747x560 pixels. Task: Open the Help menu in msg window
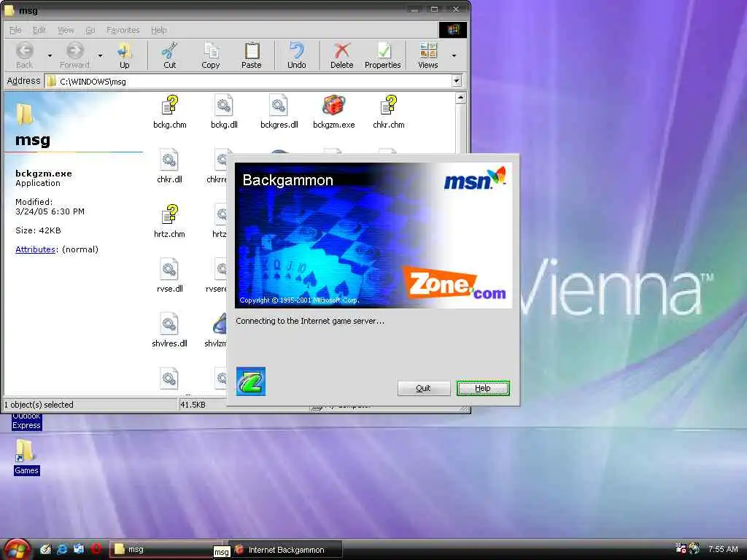(158, 30)
